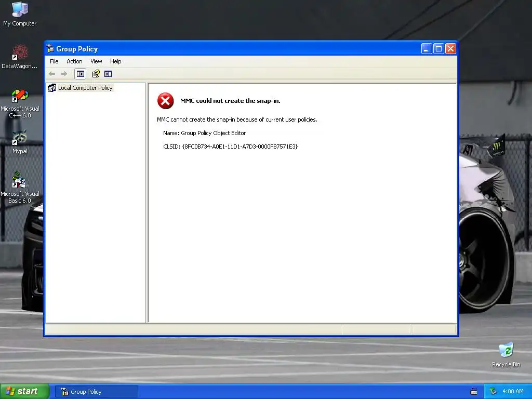
Task: Click the Forward arrow in Group Policy toolbar
Action: (x=64, y=74)
